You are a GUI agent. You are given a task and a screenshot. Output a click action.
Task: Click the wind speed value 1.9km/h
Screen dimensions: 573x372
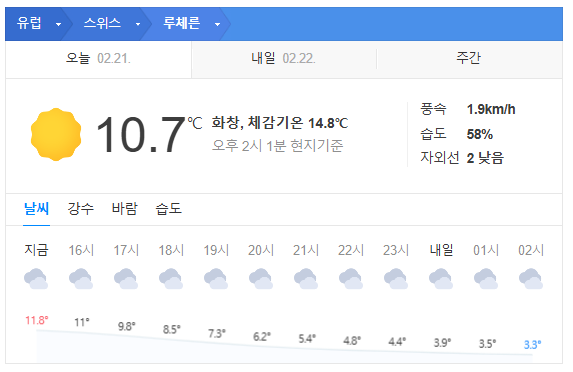pyautogui.click(x=491, y=109)
